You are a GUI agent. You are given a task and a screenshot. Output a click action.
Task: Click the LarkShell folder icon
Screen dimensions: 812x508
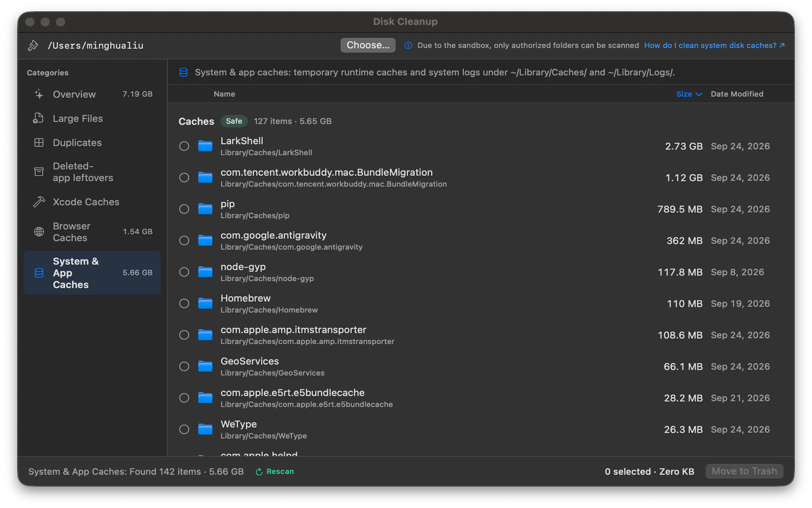pos(205,146)
